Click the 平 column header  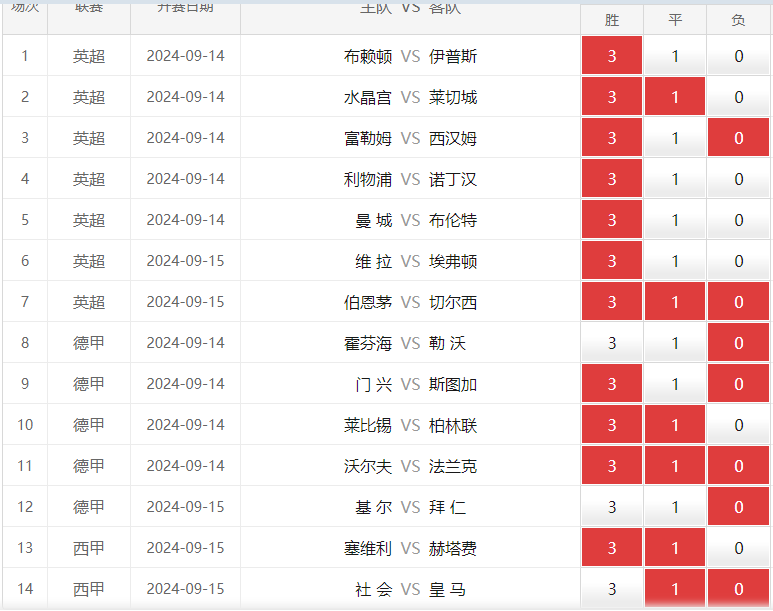click(675, 20)
